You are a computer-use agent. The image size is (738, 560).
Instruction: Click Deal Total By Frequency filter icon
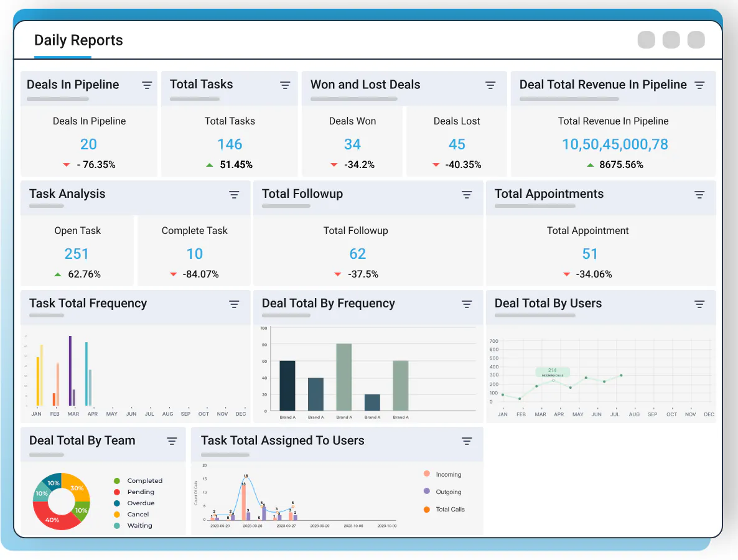(467, 304)
